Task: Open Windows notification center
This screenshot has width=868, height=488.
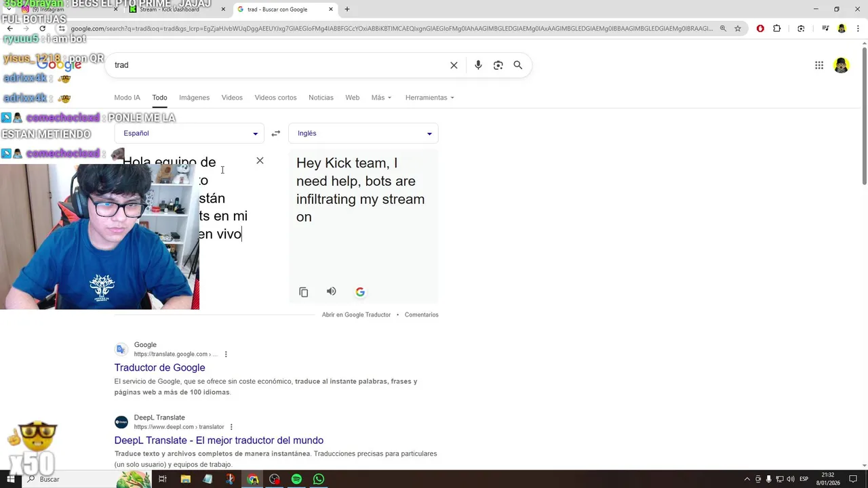Action: coord(853,479)
